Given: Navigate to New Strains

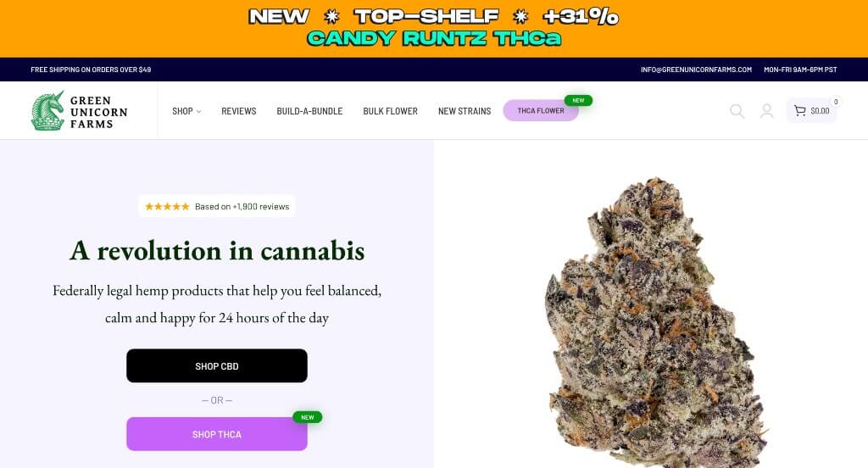Looking at the screenshot, I should point(465,111).
